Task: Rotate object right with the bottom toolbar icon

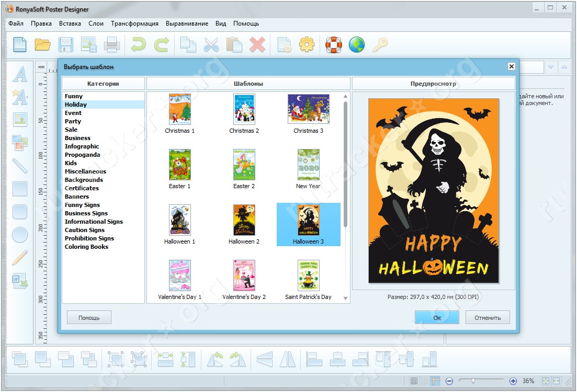Action: coord(237,359)
